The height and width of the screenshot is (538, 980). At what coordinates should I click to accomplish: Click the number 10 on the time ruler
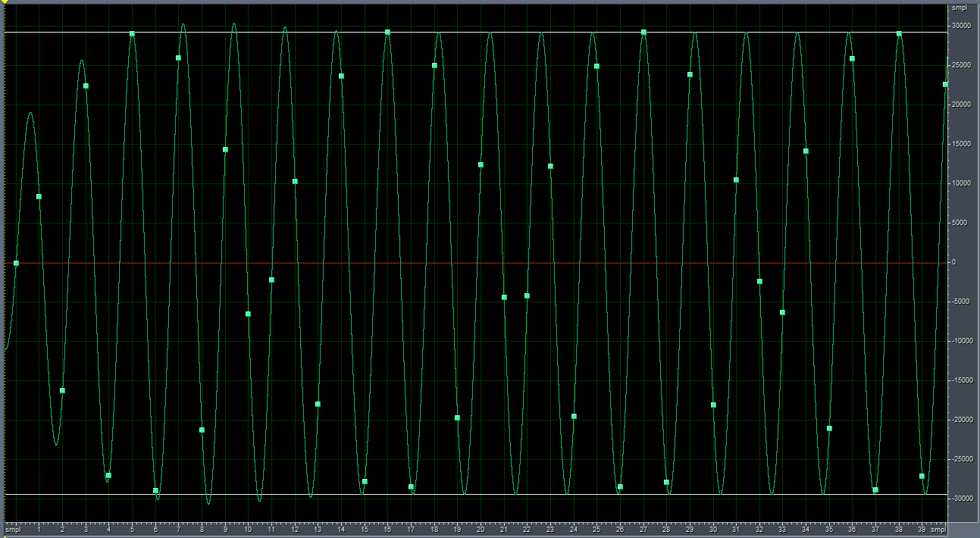pos(248,529)
